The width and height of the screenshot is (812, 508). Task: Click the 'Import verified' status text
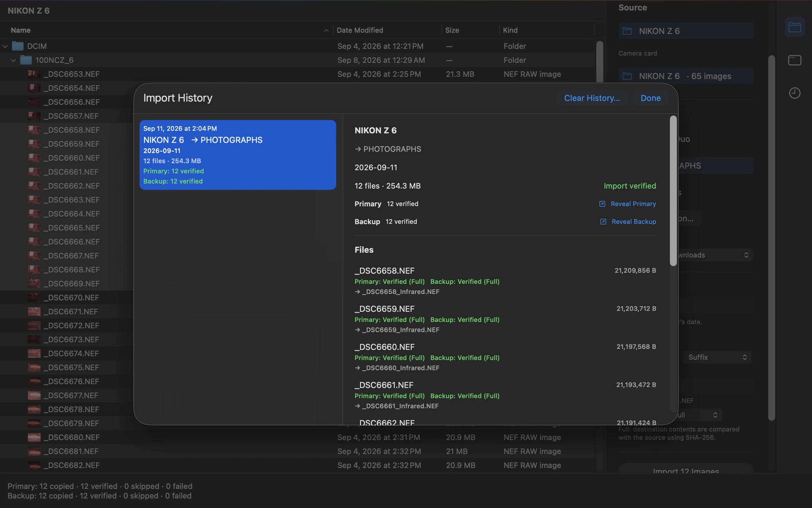630,186
